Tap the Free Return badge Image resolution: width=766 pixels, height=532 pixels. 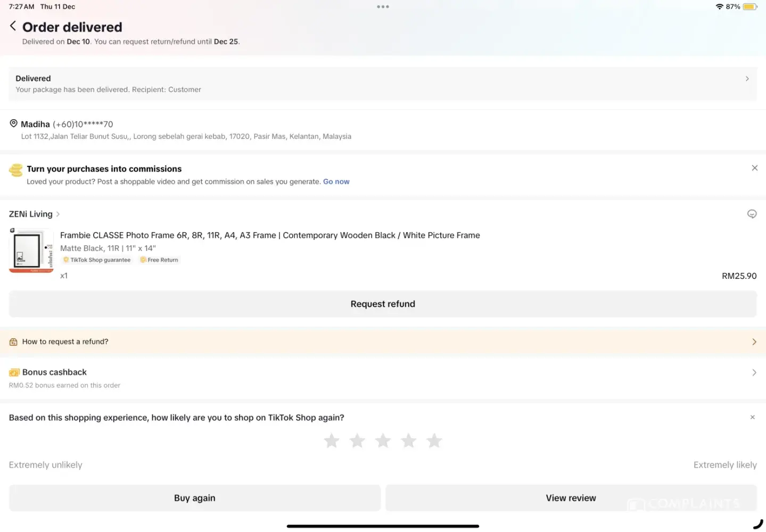pos(159,260)
